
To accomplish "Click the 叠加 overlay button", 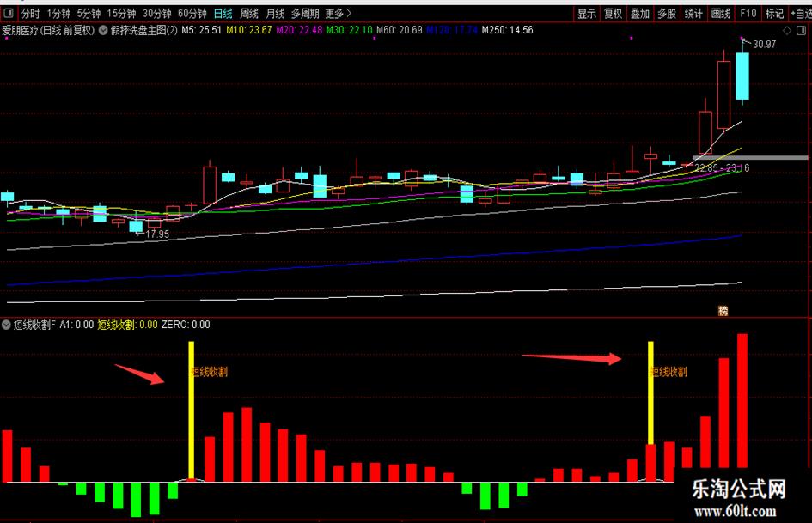I will click(640, 14).
